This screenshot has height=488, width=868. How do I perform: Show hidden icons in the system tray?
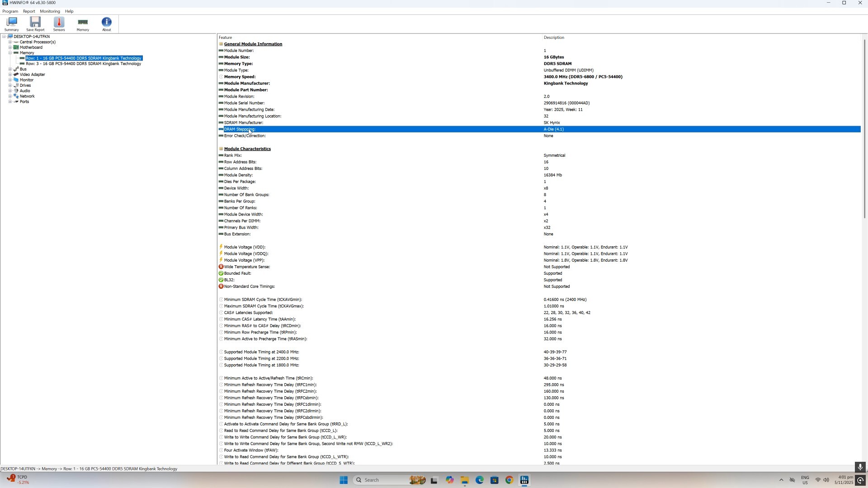pos(782,480)
